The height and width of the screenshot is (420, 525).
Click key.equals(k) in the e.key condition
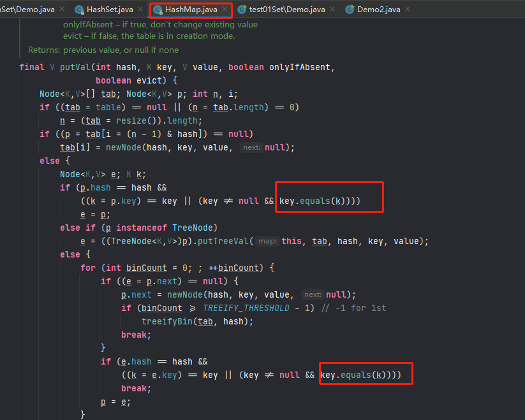point(353,375)
